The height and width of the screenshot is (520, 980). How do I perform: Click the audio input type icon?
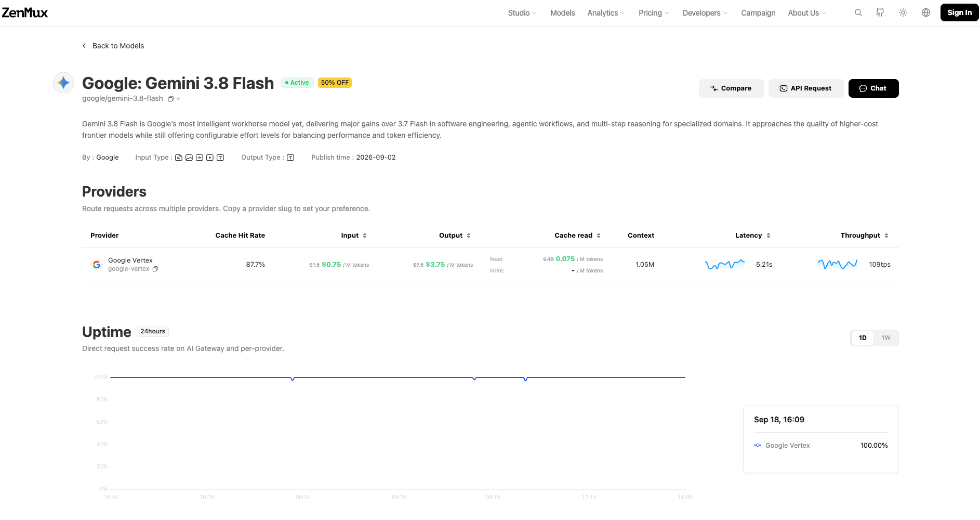[200, 158]
